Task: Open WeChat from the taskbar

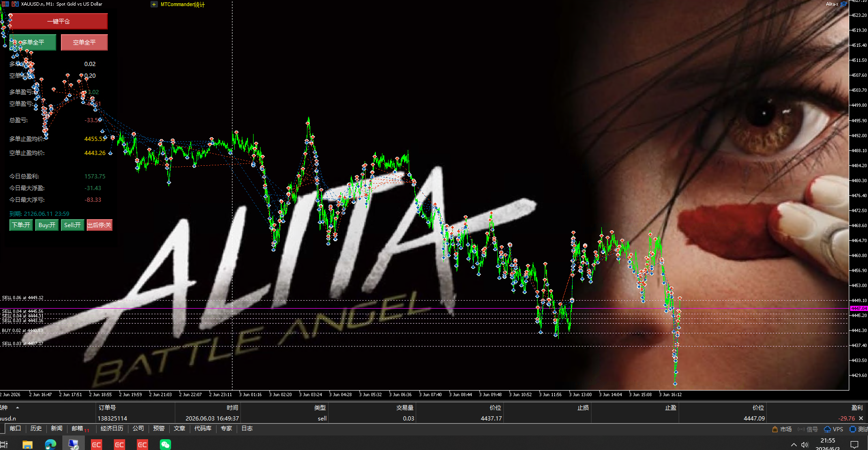Action: point(165,444)
